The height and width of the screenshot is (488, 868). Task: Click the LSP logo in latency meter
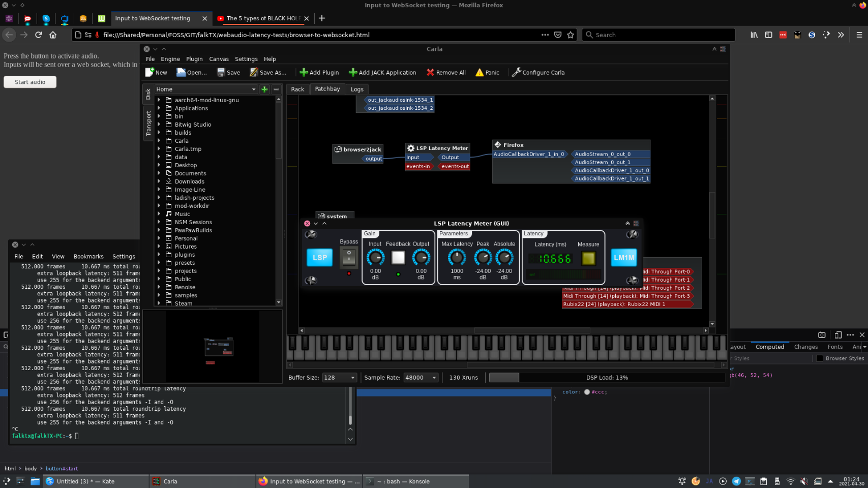pyautogui.click(x=320, y=258)
